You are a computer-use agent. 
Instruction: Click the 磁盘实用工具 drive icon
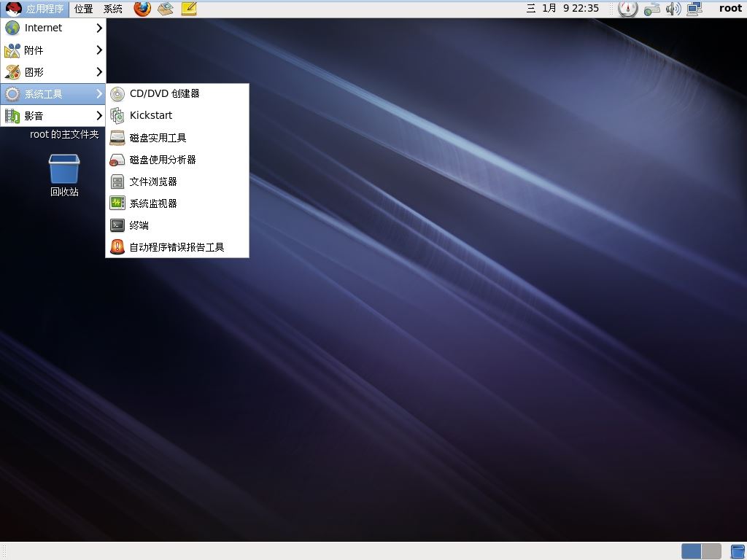(117, 138)
